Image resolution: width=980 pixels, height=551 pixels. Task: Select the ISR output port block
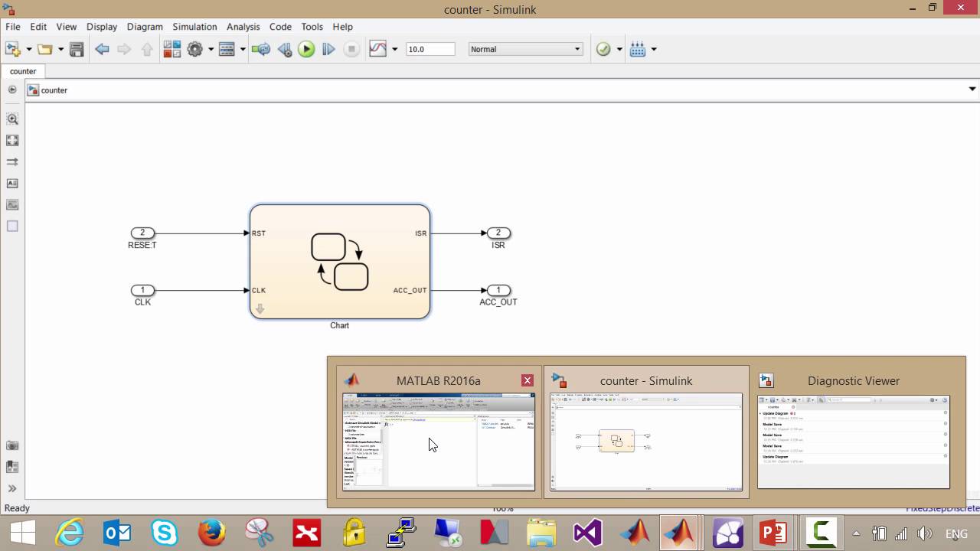[498, 233]
